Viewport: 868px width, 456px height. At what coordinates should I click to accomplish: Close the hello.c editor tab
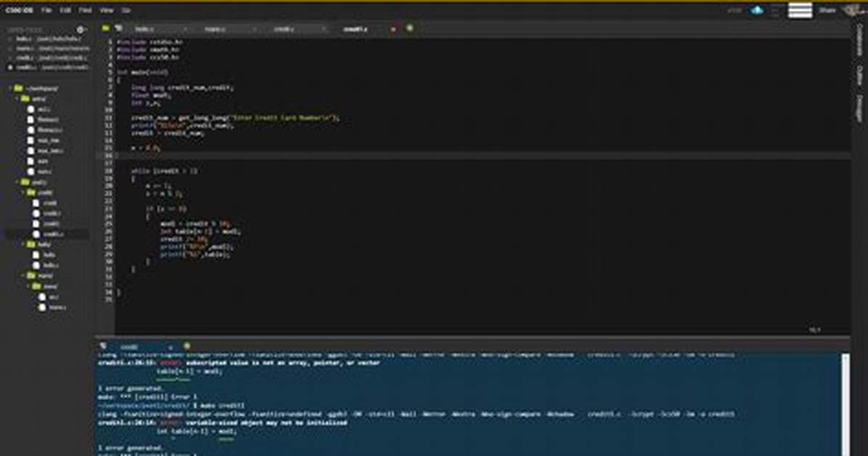[185, 29]
